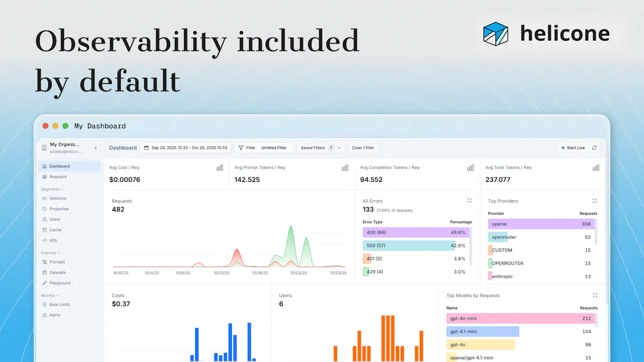Click the green window maximize dot
Viewport: 644px width, 362px height.
65,126
